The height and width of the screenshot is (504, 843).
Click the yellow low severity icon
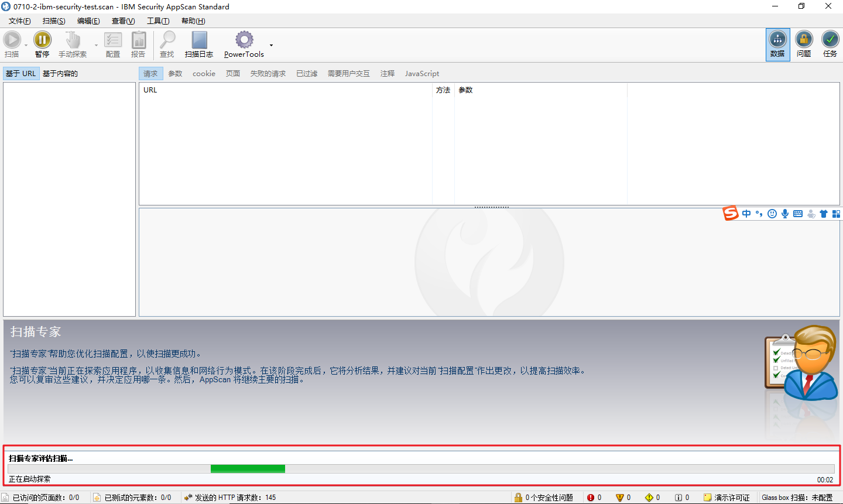(649, 498)
